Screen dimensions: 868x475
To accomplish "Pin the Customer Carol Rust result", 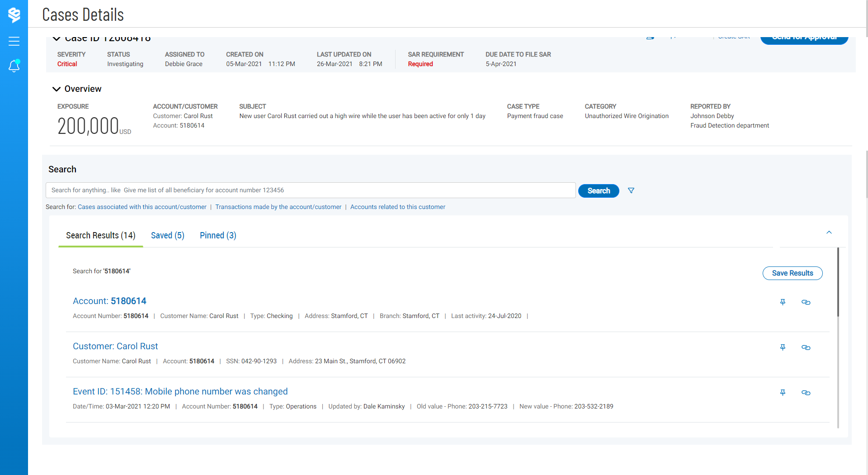I will 783,347.
